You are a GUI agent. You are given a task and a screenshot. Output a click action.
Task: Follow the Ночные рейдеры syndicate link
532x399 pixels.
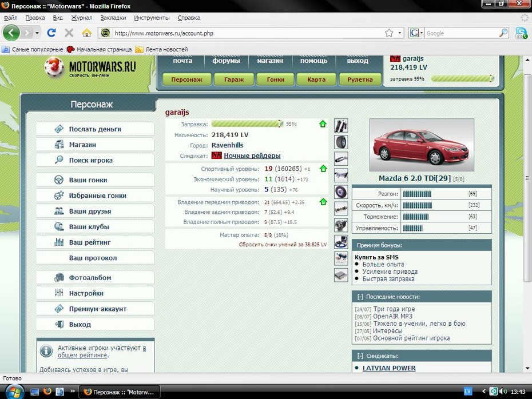tap(252, 155)
